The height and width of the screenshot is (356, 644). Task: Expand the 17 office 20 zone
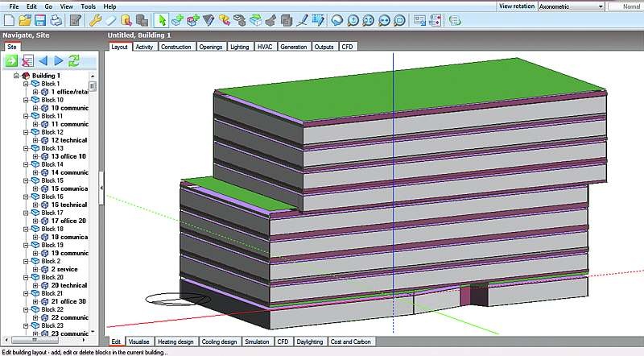click(35, 221)
